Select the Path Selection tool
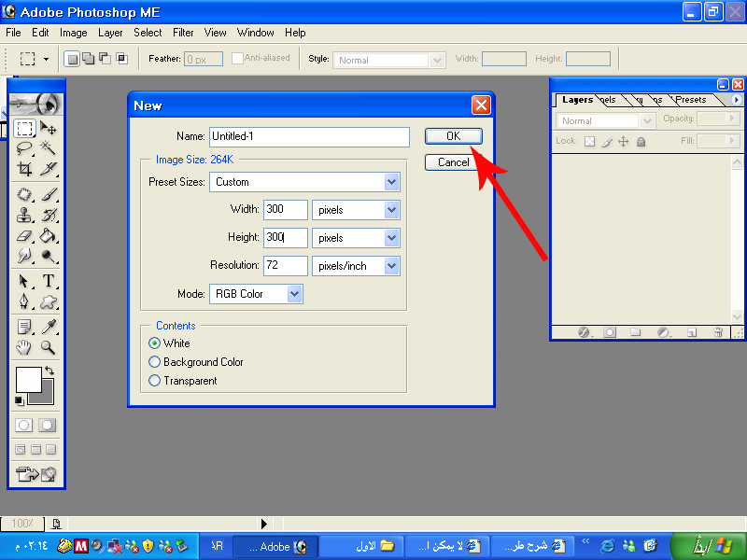The width and height of the screenshot is (747, 560). coord(24,281)
